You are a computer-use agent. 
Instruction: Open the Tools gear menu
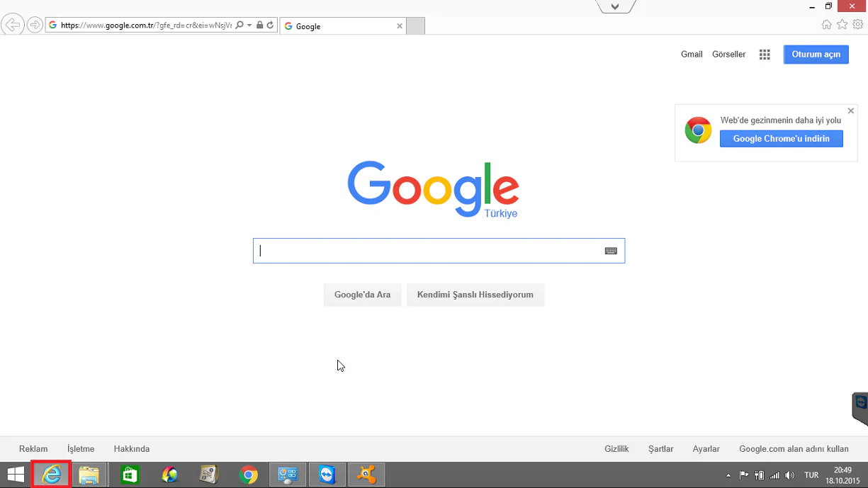[857, 25]
